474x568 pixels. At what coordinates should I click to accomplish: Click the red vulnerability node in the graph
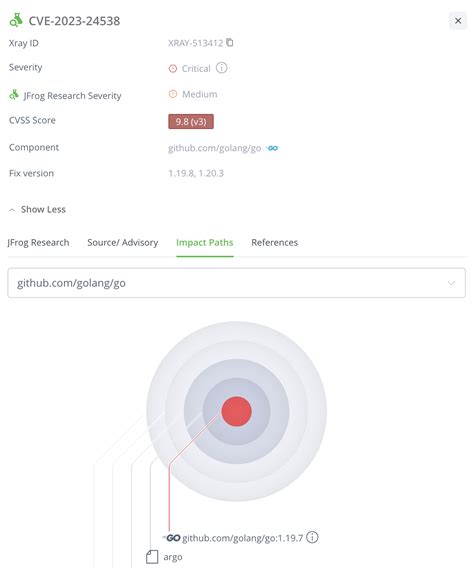click(236, 411)
